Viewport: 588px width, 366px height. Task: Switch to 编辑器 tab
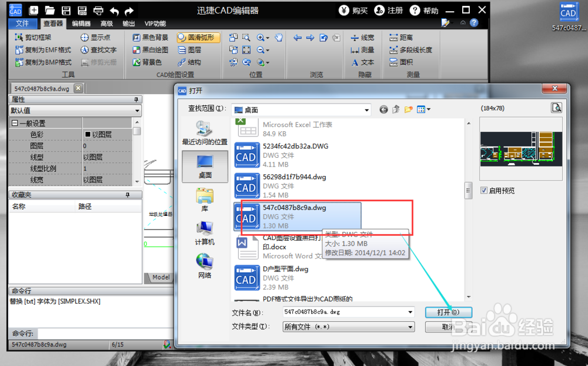click(81, 24)
